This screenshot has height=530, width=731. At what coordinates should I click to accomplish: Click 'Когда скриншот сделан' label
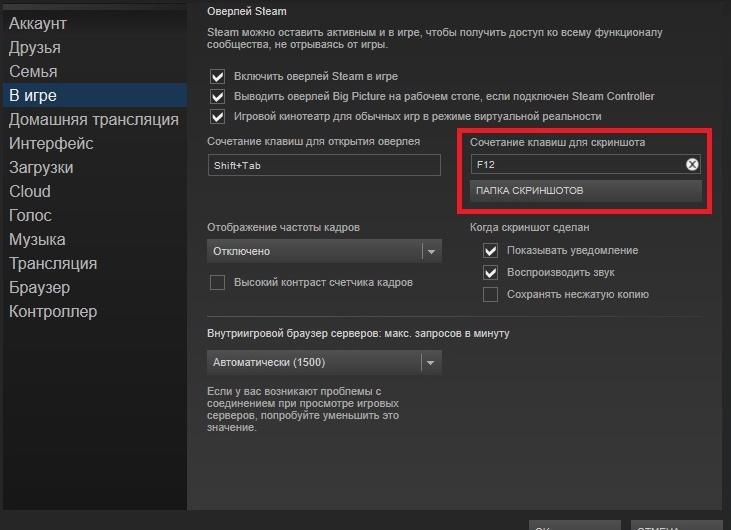click(530, 227)
